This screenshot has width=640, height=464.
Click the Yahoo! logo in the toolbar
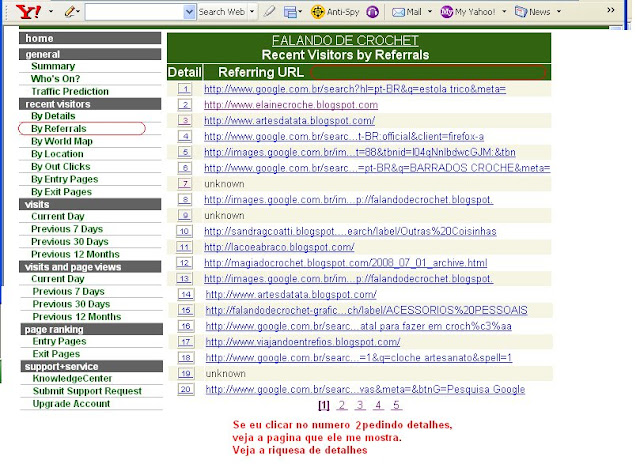click(x=28, y=12)
